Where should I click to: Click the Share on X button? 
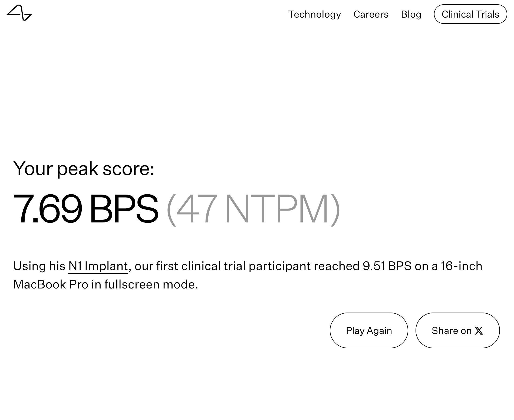[457, 330]
